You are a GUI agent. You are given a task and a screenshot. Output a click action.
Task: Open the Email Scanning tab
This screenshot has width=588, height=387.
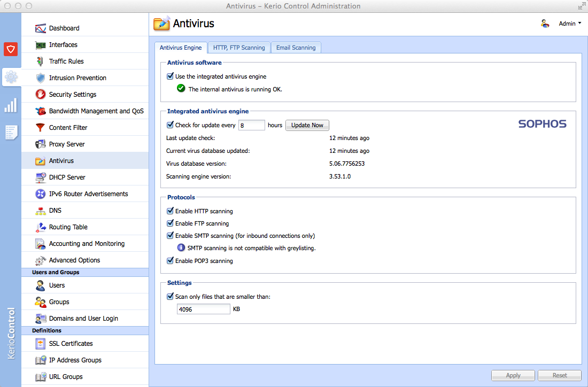pos(296,48)
